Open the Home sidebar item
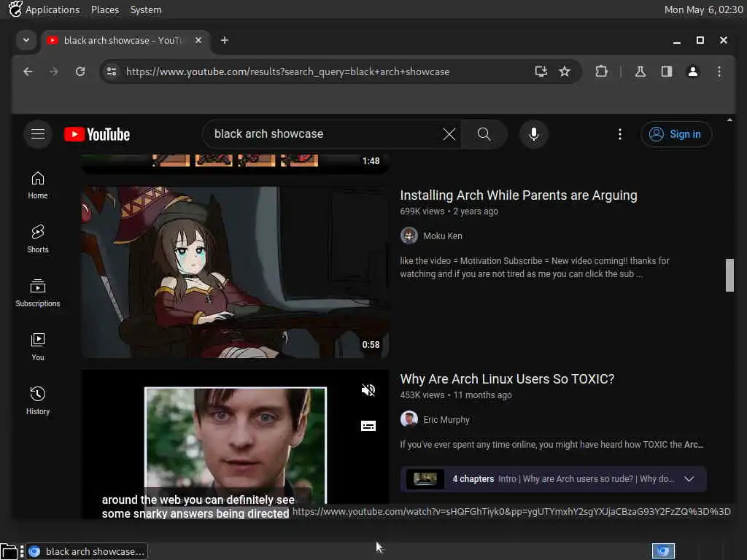This screenshot has width=747, height=560. (38, 184)
